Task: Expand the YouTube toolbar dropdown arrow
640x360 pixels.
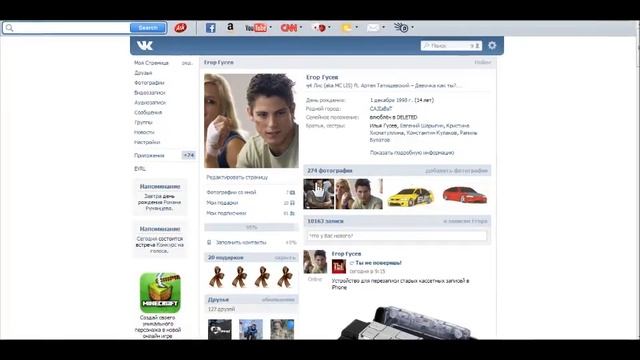Action: pyautogui.click(x=271, y=27)
